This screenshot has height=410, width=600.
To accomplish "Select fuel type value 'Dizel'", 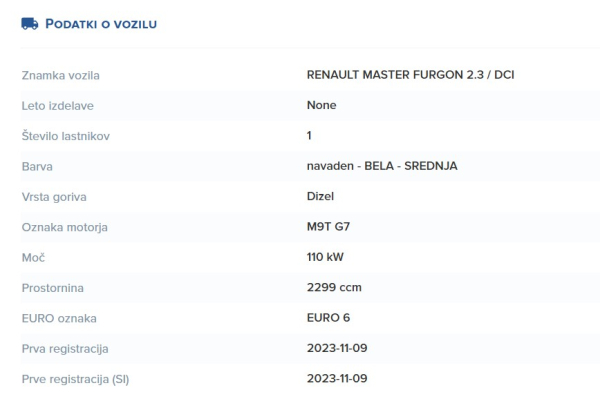I will pyautogui.click(x=320, y=196).
